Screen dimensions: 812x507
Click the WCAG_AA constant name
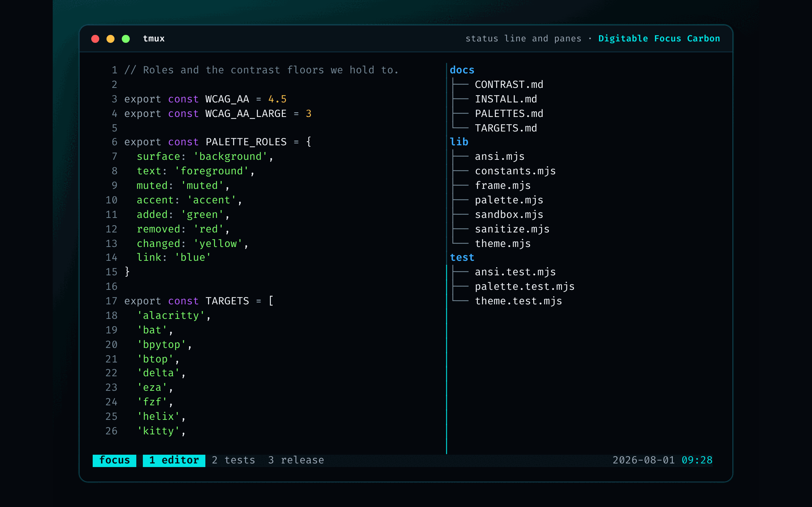coord(227,99)
